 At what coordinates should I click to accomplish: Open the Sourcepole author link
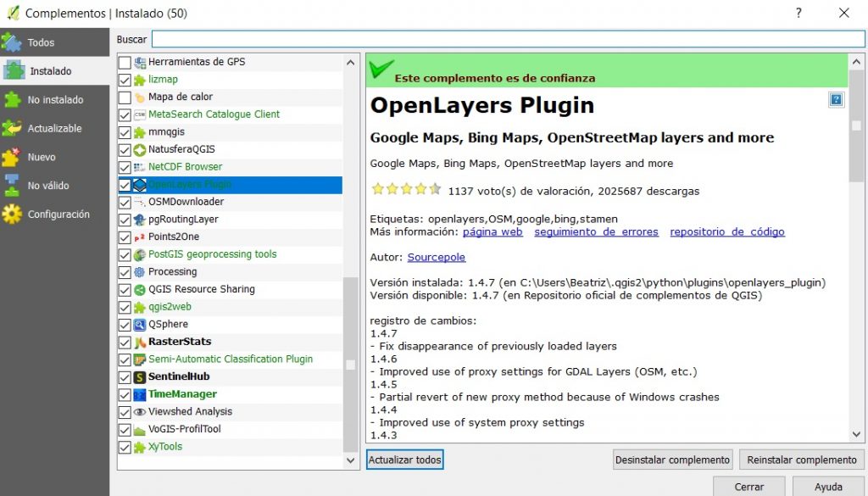(436, 257)
